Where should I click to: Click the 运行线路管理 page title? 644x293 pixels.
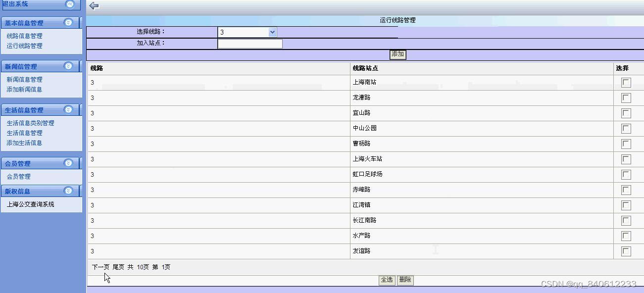tap(397, 20)
